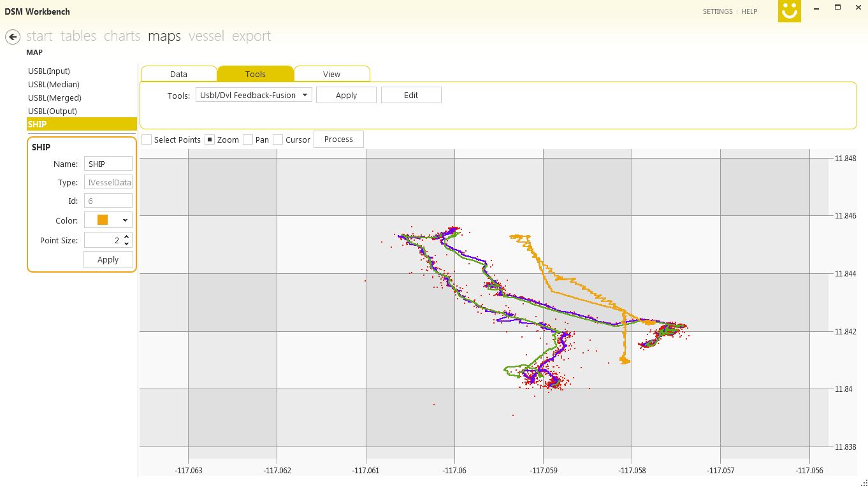Toggle the Zoom checkbox
The height and width of the screenshot is (486, 868).
[x=210, y=139]
